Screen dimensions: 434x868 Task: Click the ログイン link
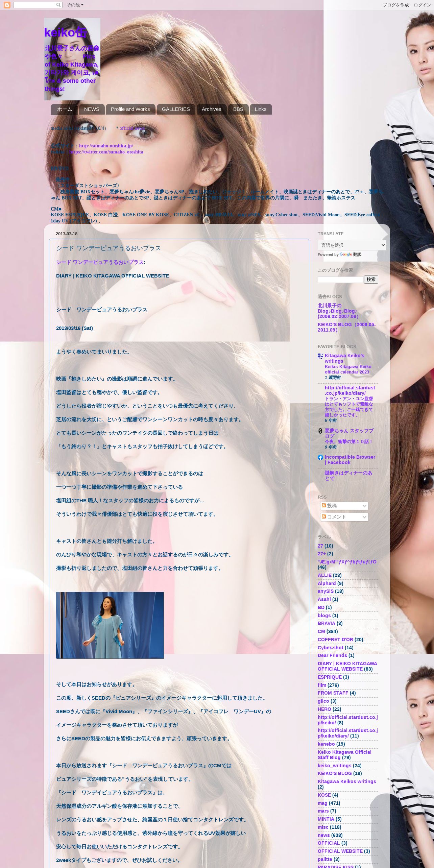[x=422, y=5]
